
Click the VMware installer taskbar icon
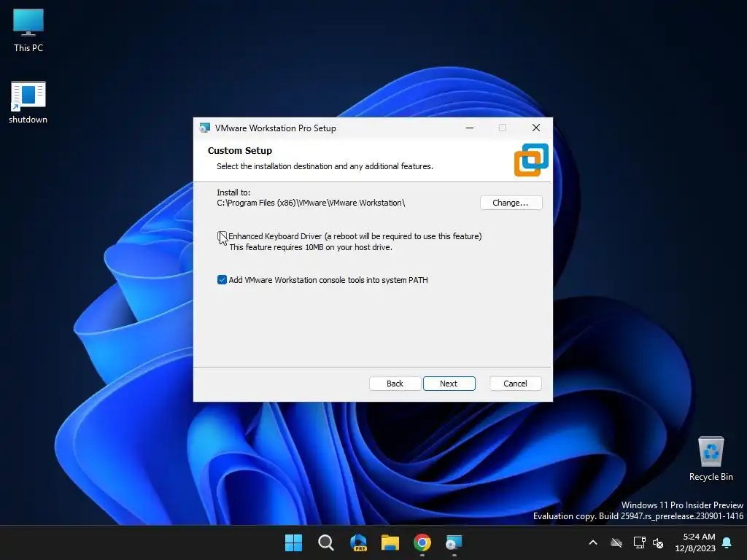click(x=454, y=542)
